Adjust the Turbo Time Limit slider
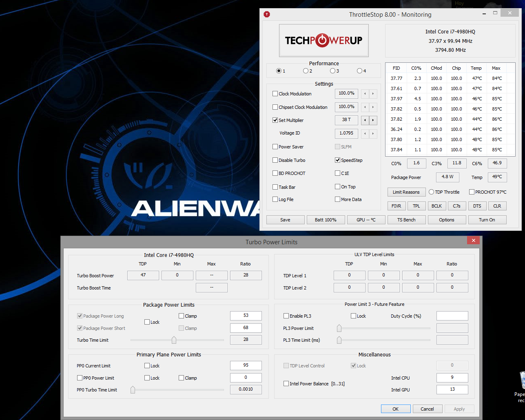Image resolution: width=525 pixels, height=420 pixels. click(x=174, y=340)
